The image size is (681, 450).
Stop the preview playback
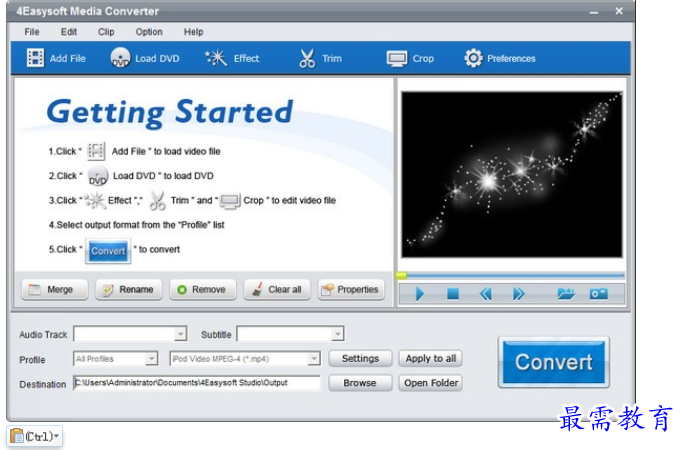pyautogui.click(x=453, y=294)
